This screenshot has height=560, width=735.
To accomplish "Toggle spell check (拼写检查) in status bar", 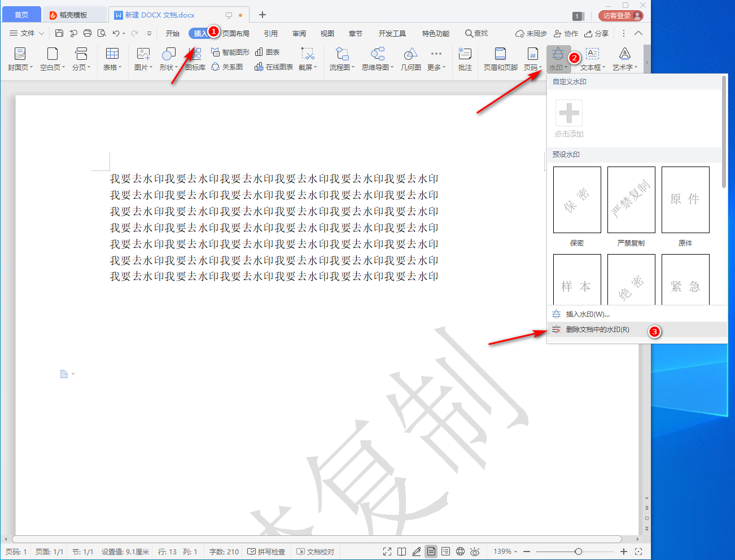I will (266, 552).
